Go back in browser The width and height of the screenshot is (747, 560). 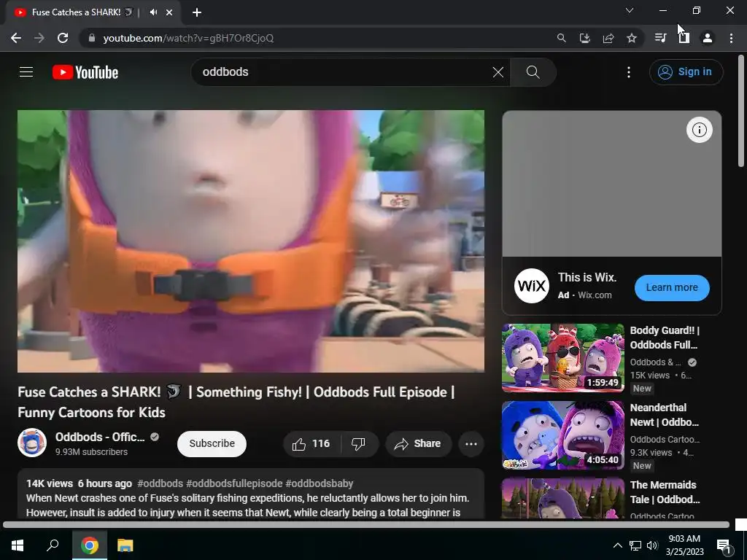(x=16, y=38)
